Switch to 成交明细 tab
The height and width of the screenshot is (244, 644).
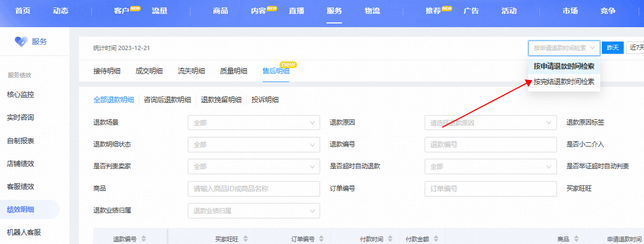(x=149, y=71)
